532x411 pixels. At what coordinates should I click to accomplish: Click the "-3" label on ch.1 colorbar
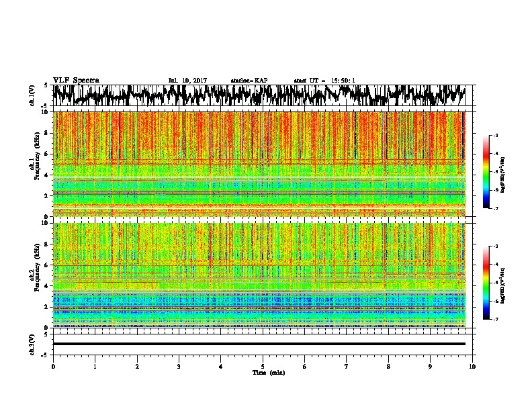pyautogui.click(x=496, y=135)
